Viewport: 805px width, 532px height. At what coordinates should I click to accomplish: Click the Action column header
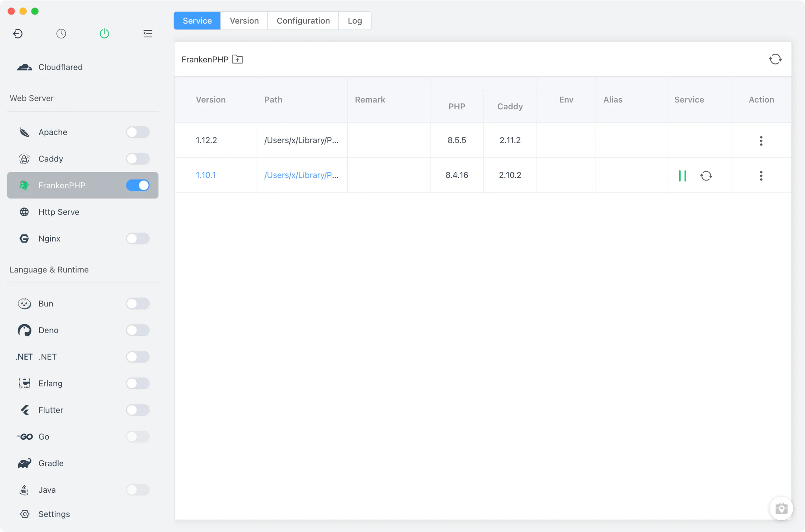(x=761, y=99)
